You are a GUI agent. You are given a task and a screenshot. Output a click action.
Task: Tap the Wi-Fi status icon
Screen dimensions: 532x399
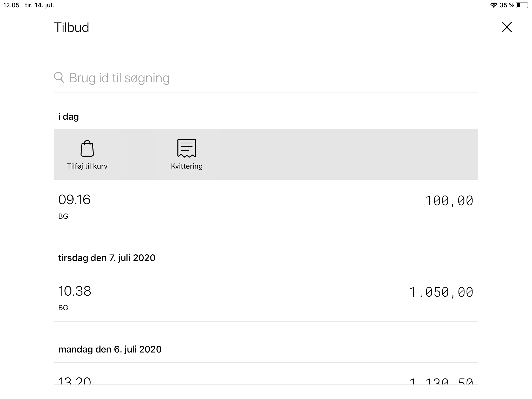coord(493,5)
